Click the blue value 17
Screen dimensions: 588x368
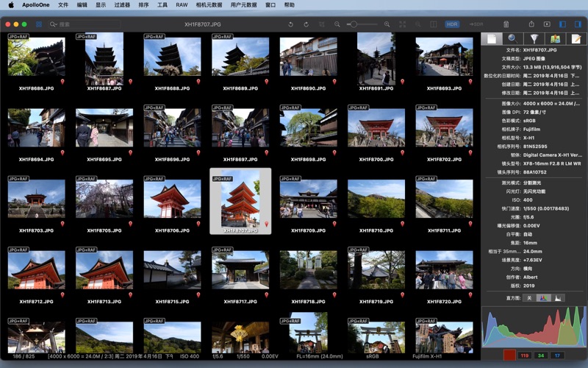click(x=557, y=355)
